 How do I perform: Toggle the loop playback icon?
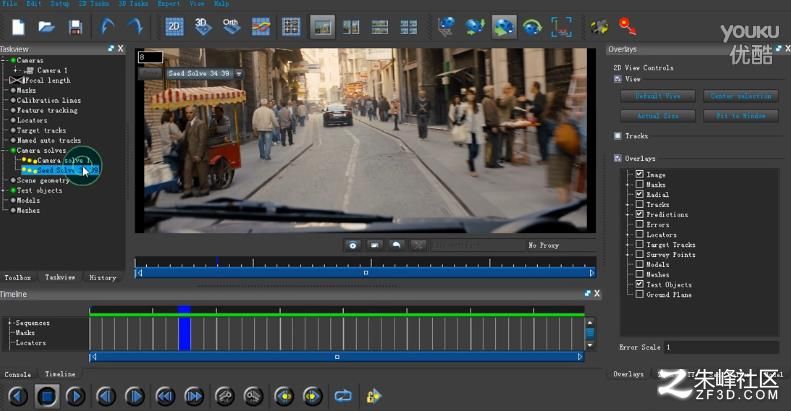343,396
